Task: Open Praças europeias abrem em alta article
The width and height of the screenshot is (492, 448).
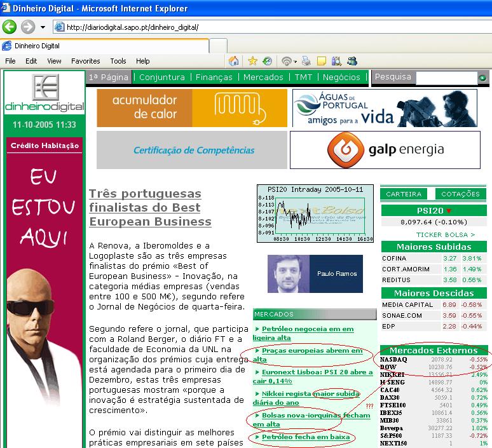Action: point(308,355)
